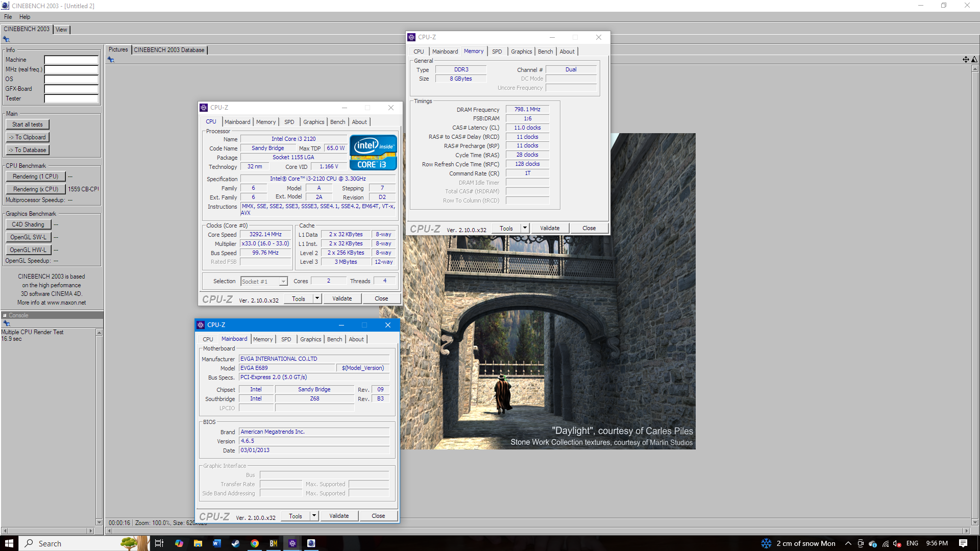Click the pin icon under CINEBENCH 2003 tab

(x=6, y=39)
